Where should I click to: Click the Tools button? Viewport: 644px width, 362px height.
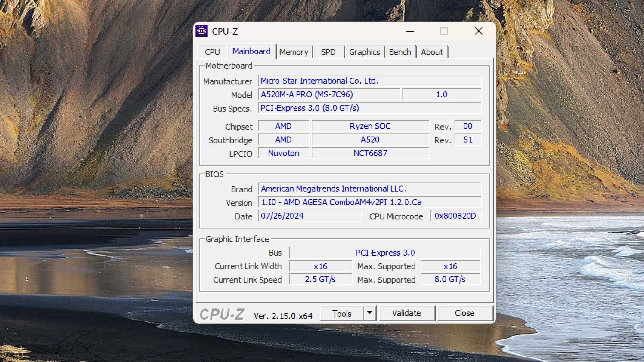point(342,313)
